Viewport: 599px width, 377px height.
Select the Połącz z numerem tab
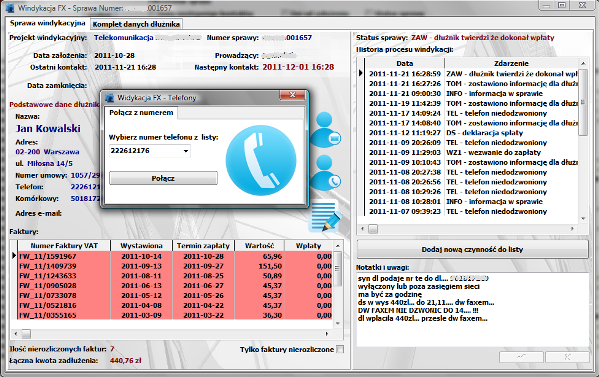pos(141,113)
